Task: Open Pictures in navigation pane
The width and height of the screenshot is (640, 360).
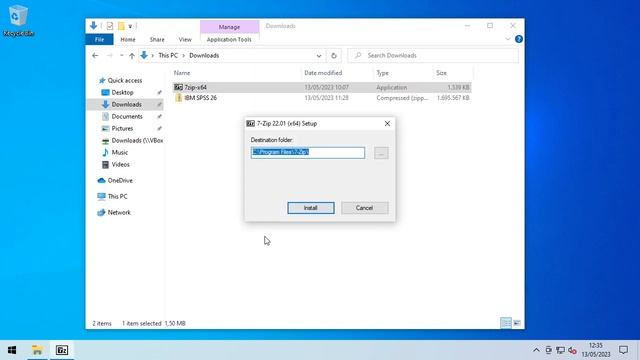Action: pos(122,128)
